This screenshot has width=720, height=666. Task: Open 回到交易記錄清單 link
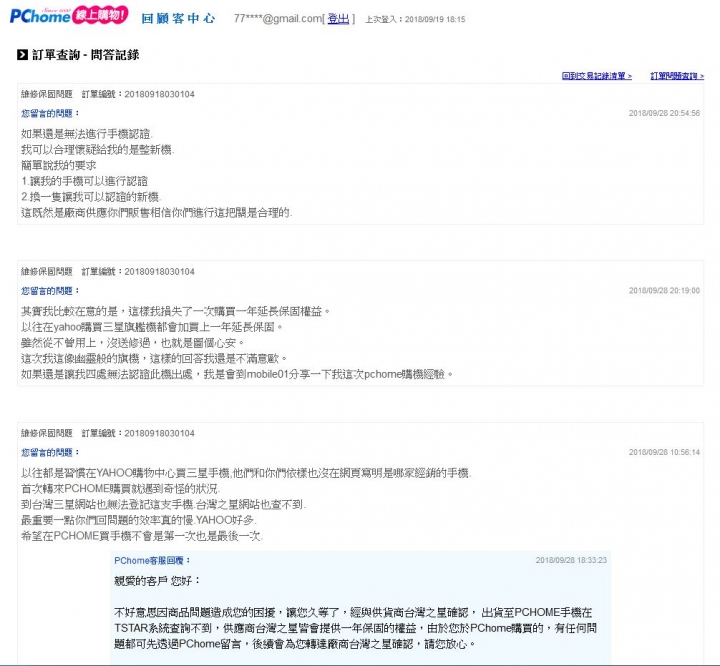tap(596, 76)
